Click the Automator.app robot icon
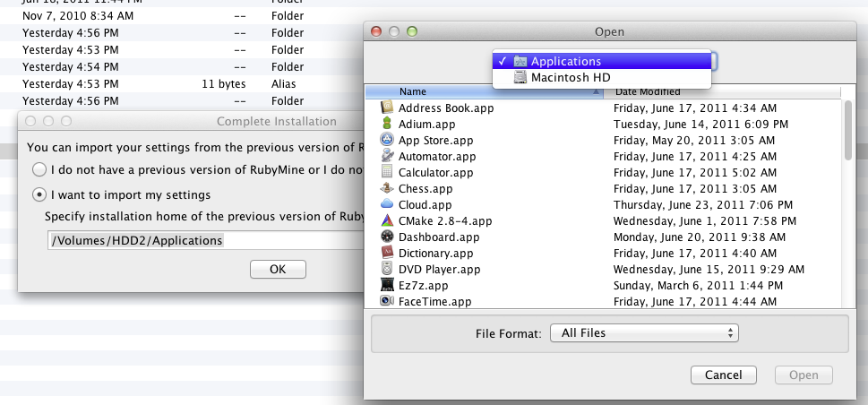 (387, 156)
